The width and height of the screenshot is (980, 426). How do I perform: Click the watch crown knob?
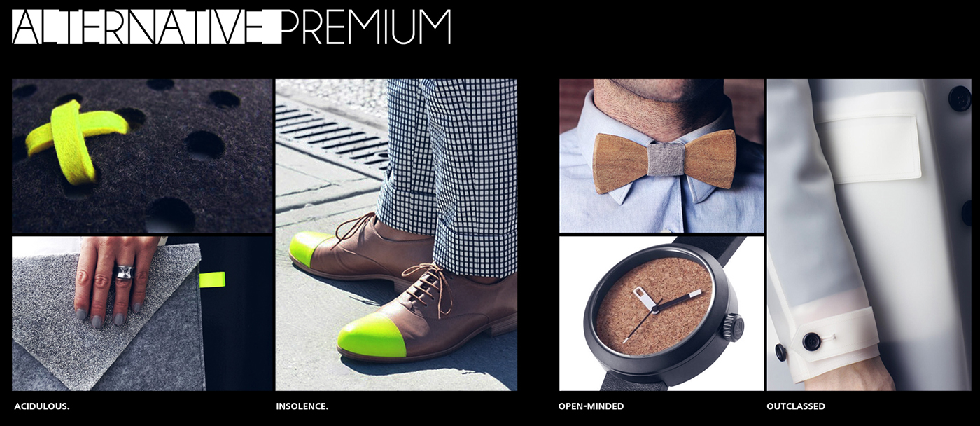tap(733, 327)
